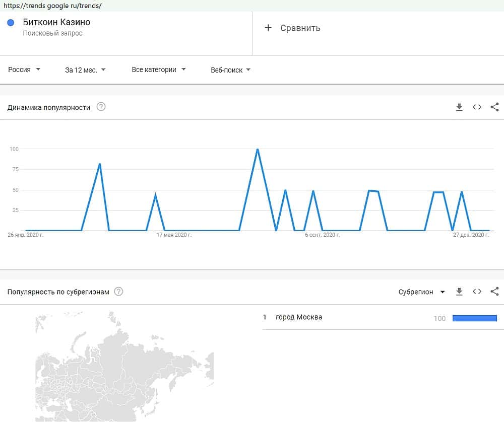
Task: Open help icon next to Динамика популярности
Action: (101, 107)
